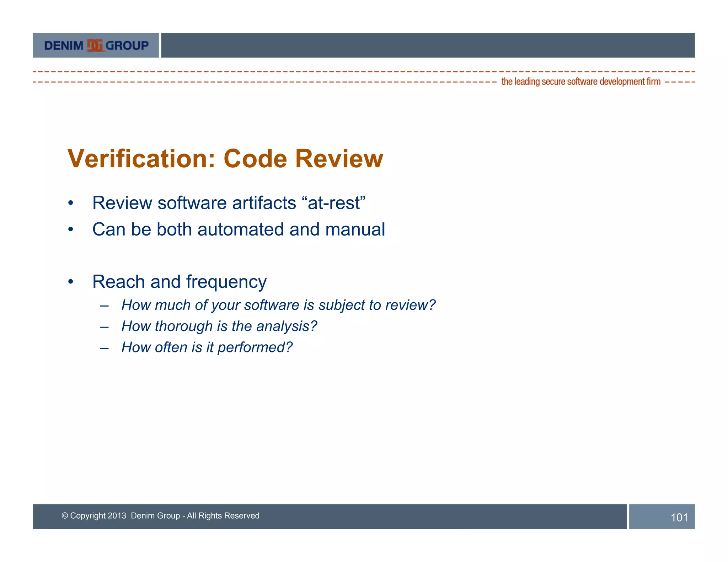
Task: Click the bullet dot before Reach and frequency
Action: (x=71, y=282)
